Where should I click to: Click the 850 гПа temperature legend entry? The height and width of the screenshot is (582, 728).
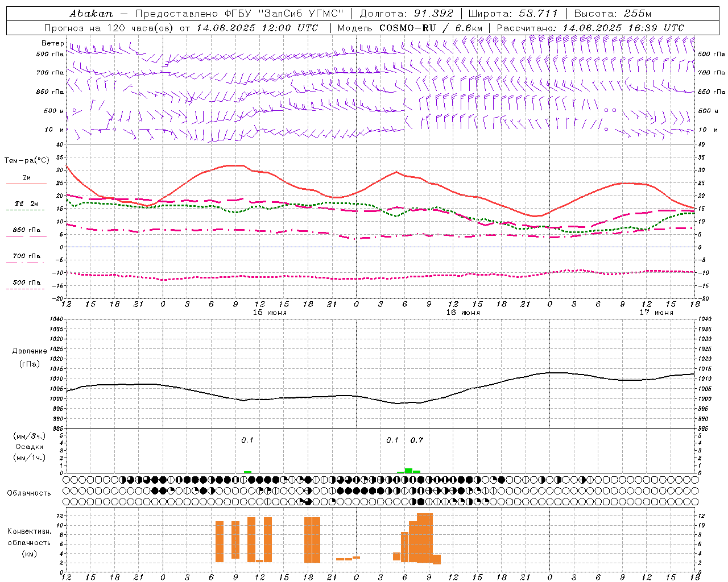(x=26, y=230)
